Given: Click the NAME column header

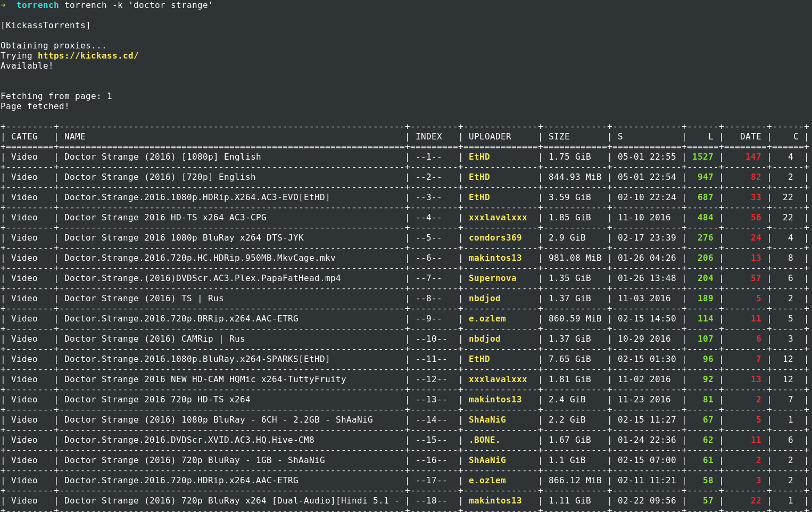Looking at the screenshot, I should click(x=75, y=136).
